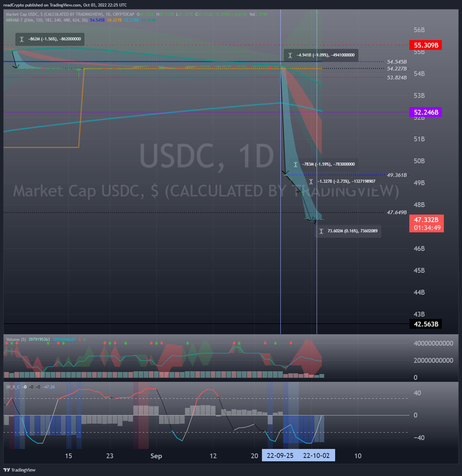Viewport: 462px width, 476px height.
Task: Click the 3979195363 volume value
Action: [39, 339]
